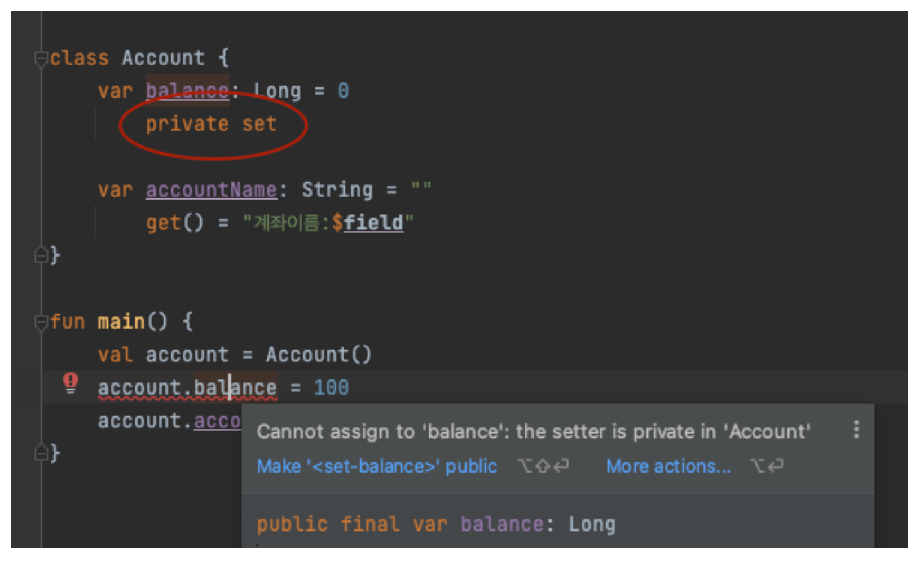Click the Account() constructor call
924x565 pixels.
318,355
